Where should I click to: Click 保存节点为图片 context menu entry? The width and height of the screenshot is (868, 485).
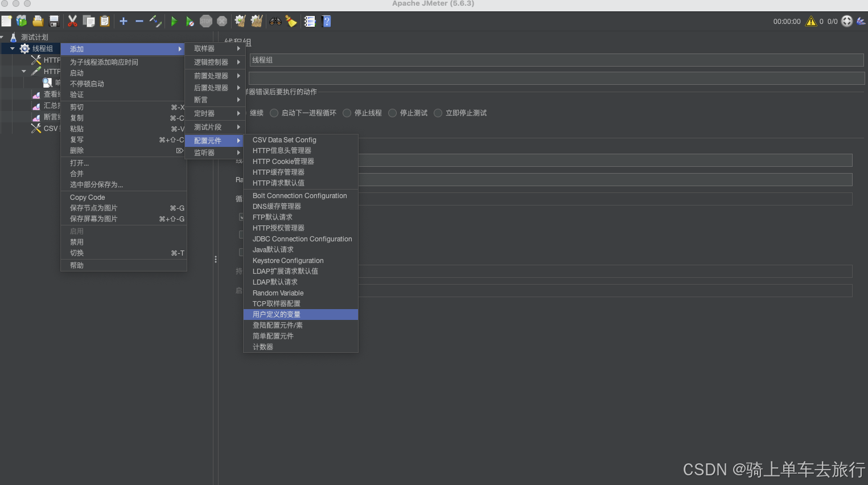pyautogui.click(x=124, y=208)
